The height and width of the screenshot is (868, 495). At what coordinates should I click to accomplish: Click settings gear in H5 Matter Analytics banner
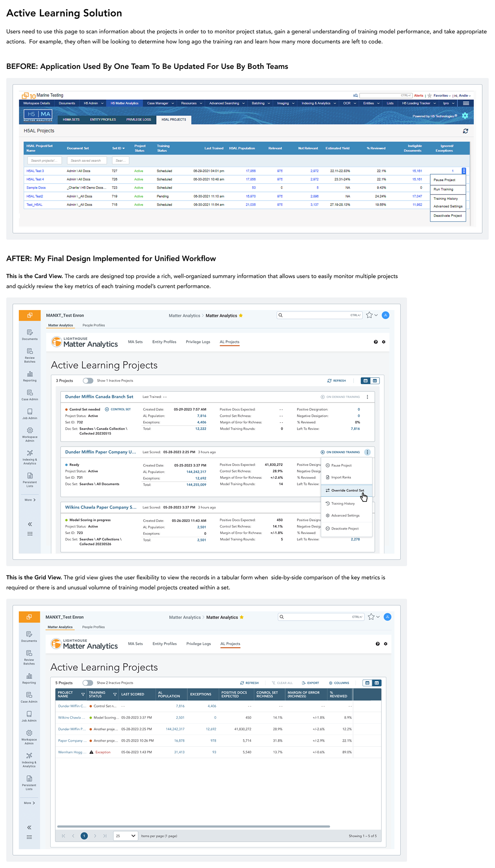click(465, 116)
